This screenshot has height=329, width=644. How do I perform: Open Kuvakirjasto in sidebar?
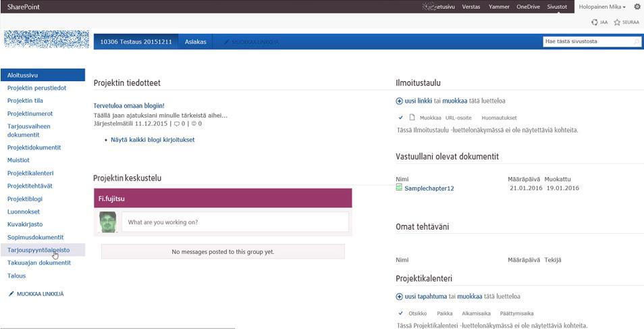click(x=25, y=224)
